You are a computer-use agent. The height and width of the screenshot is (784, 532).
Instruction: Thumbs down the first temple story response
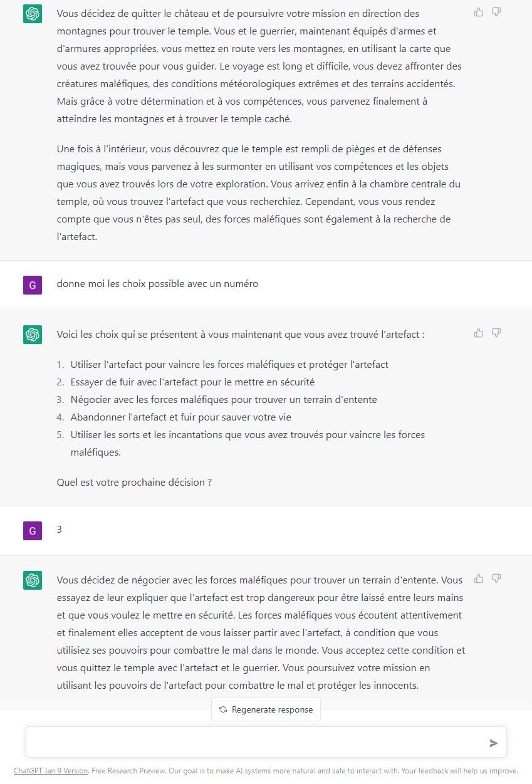pyautogui.click(x=496, y=12)
